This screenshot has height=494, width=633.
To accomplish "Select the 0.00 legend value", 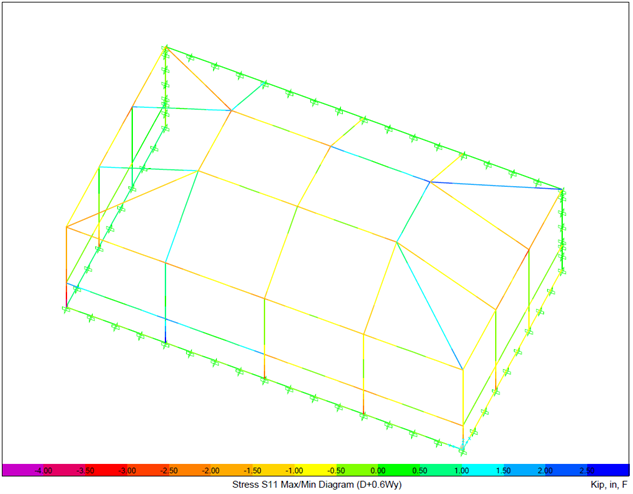I will [x=378, y=471].
